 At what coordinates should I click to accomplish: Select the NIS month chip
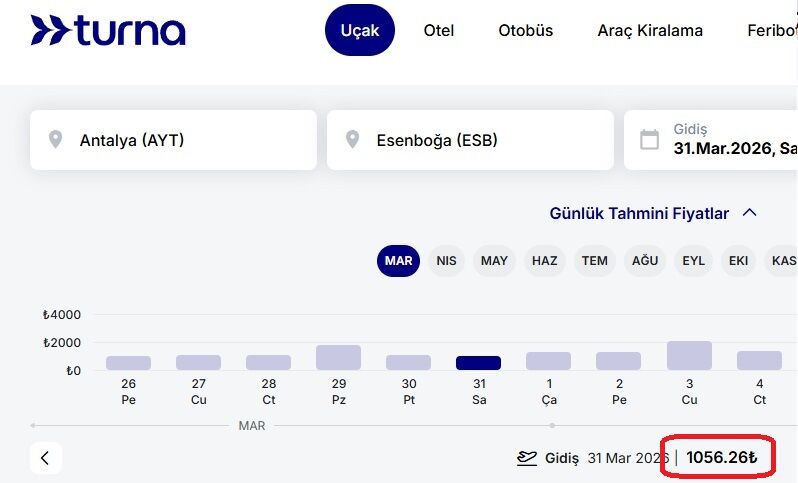point(446,261)
